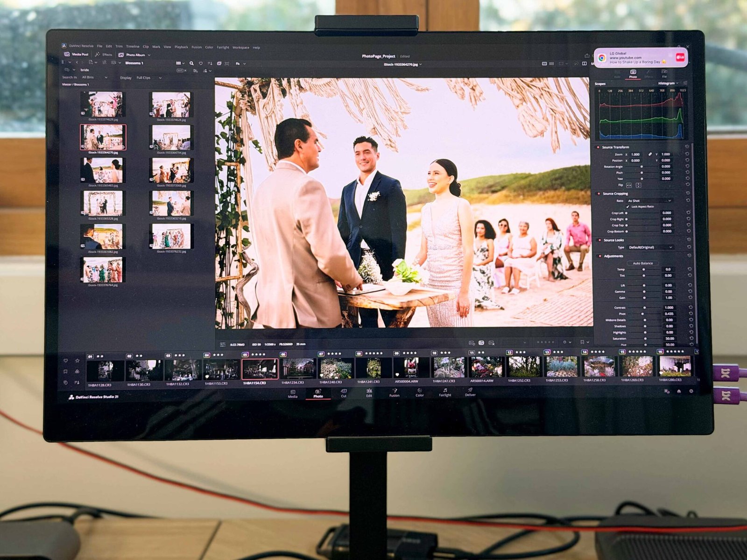Click the zoom link chain icon

click(x=650, y=154)
